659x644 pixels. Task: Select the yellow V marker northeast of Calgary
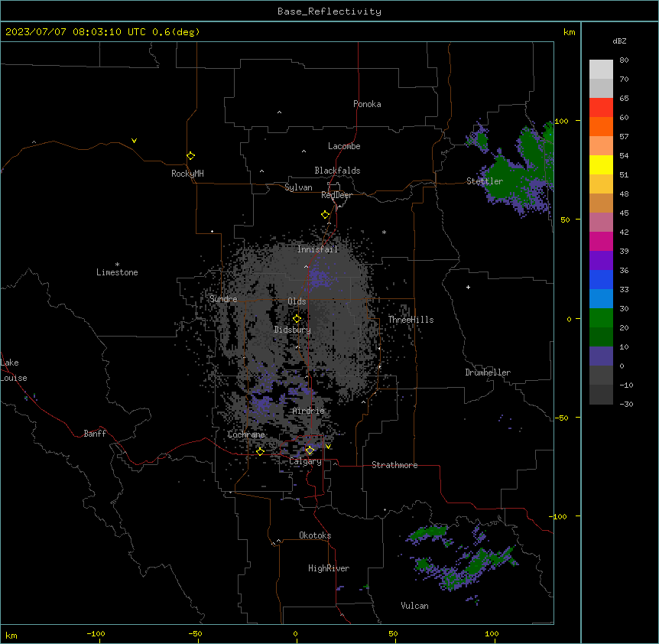pyautogui.click(x=328, y=447)
